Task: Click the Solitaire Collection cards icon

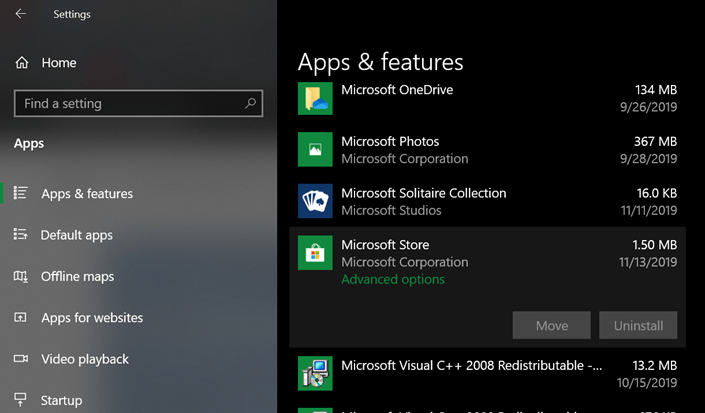Action: 315,201
